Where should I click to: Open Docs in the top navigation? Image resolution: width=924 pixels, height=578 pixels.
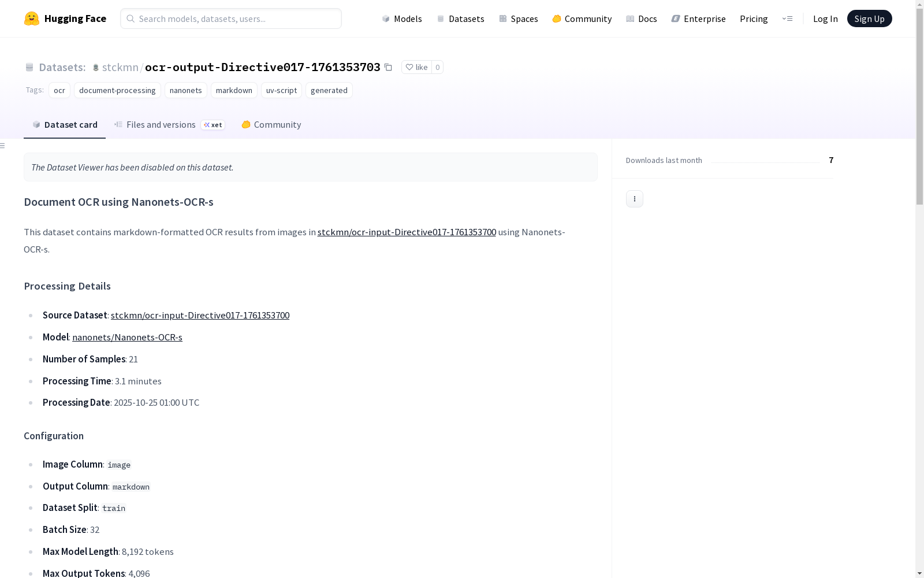pos(642,18)
